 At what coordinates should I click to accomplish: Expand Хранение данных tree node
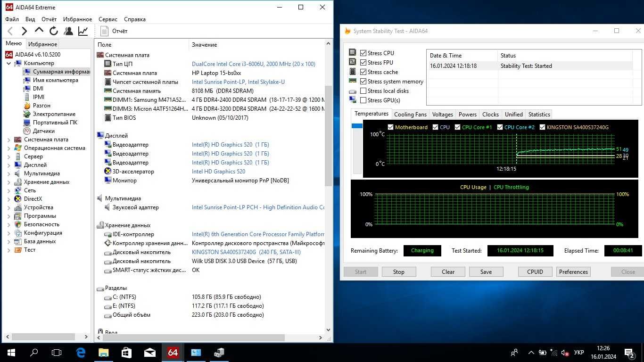[x=8, y=182]
